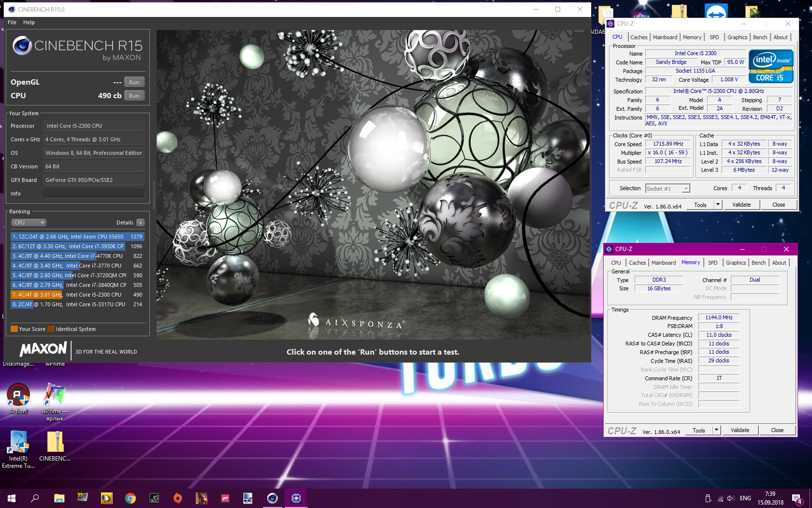Select ranking row Intel Core i7-4770K

coord(77,256)
